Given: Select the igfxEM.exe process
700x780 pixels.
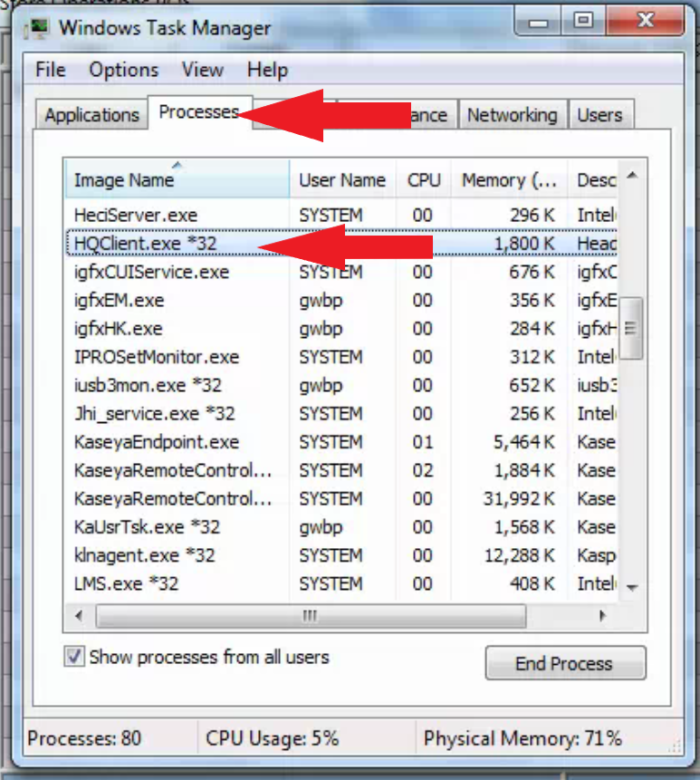Looking at the screenshot, I should (341, 300).
